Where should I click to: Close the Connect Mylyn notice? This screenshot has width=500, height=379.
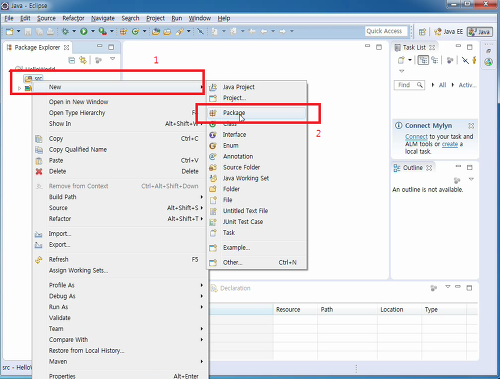[471, 126]
